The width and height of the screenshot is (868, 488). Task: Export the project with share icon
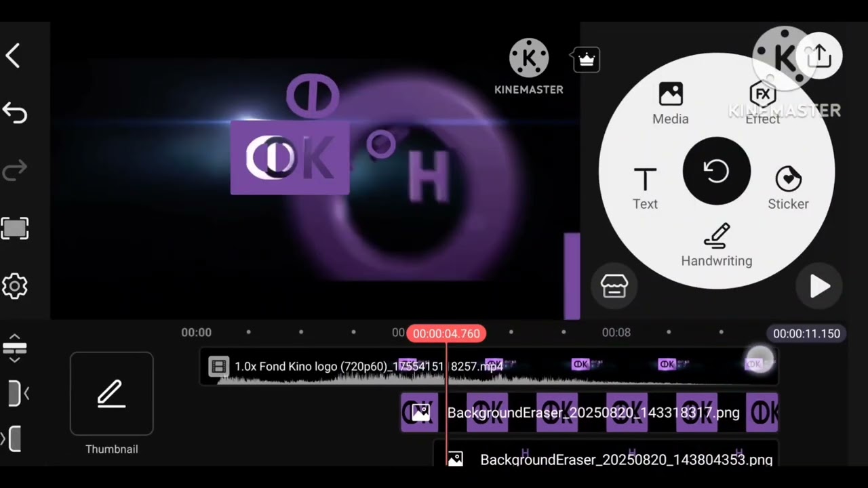(820, 56)
